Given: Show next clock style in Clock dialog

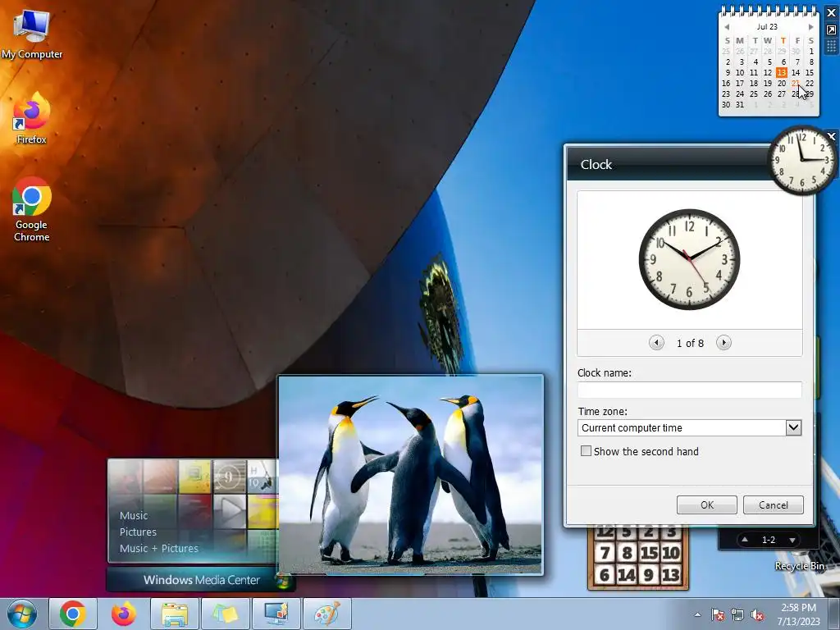Looking at the screenshot, I should [724, 342].
